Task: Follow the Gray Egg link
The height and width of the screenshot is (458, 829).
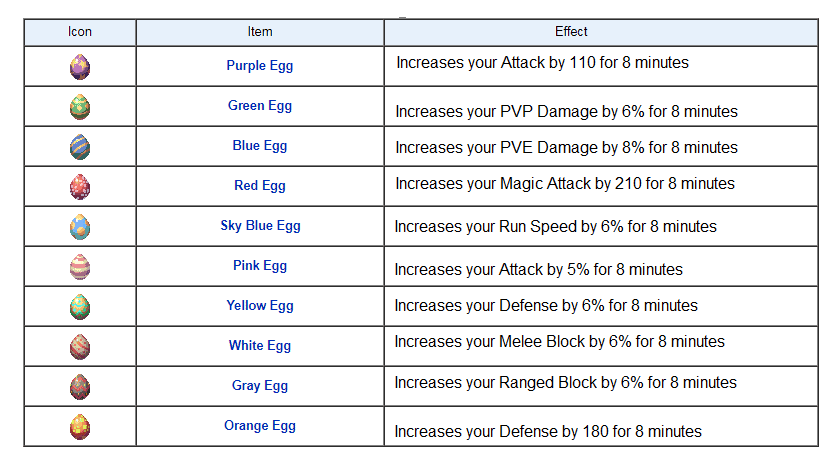Action: pyautogui.click(x=260, y=386)
